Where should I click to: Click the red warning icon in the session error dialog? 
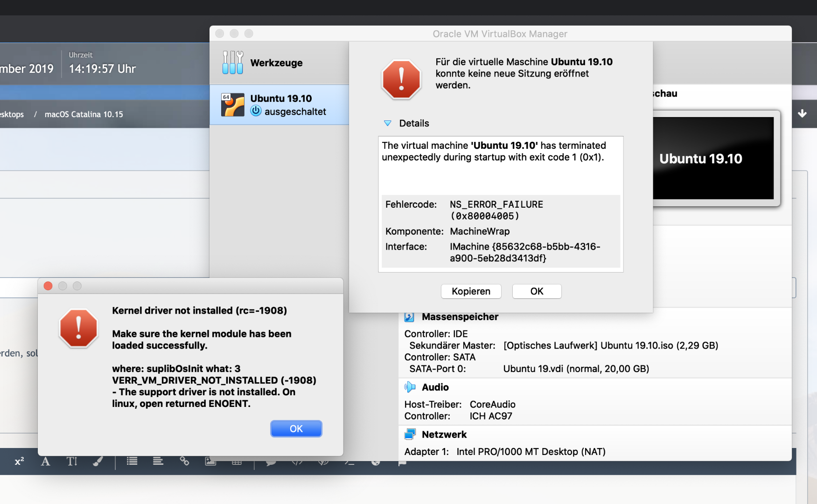[401, 79]
